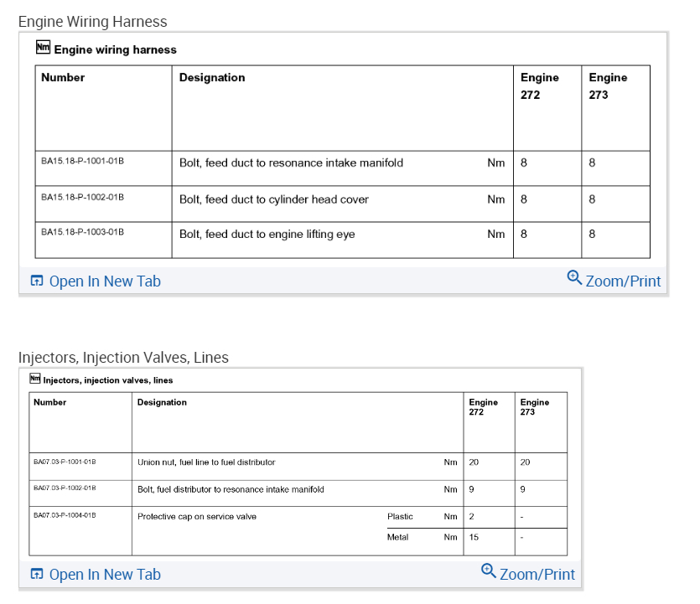Click part number BA07.03-P-1001-01B
700x604 pixels.
[x=65, y=462]
